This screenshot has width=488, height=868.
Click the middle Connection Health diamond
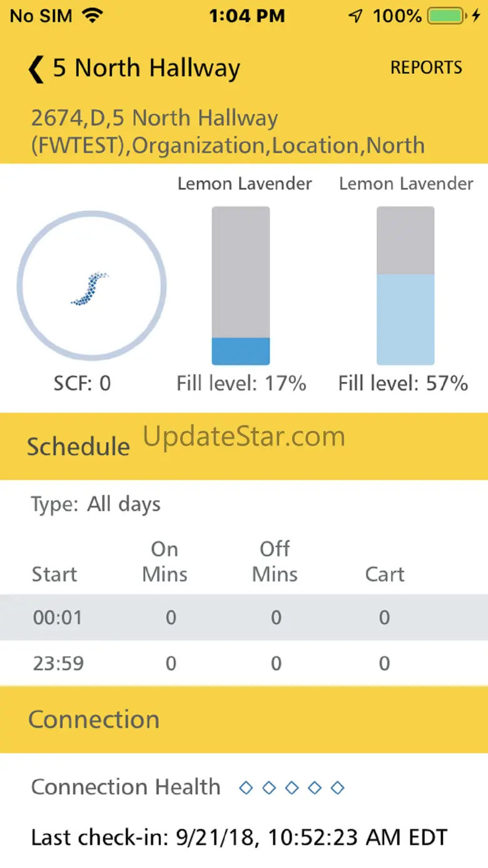[x=292, y=787]
